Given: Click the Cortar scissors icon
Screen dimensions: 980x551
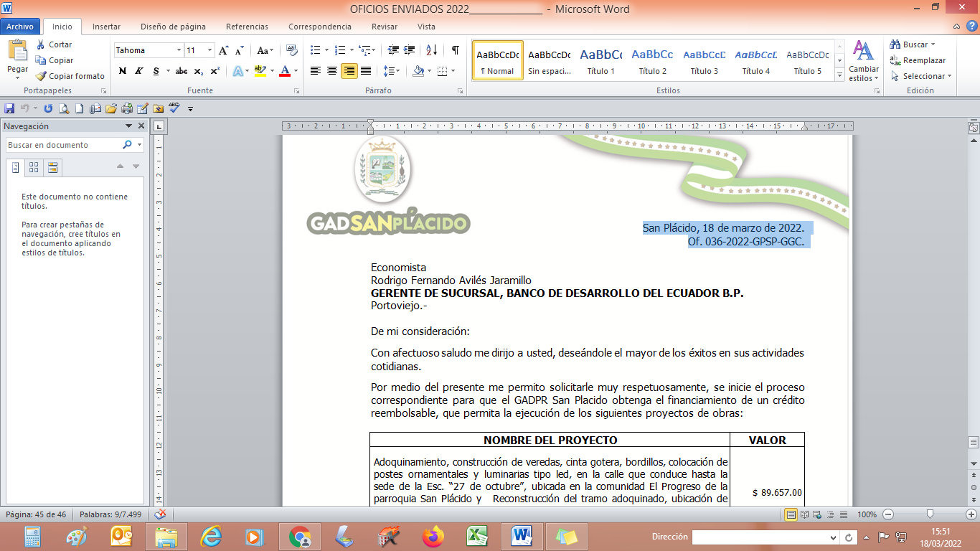Looking at the screenshot, I should click(42, 44).
